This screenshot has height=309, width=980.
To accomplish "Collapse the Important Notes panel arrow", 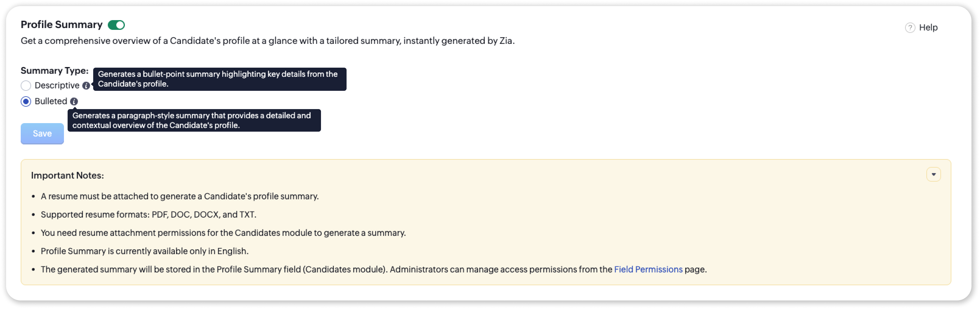I will (933, 175).
